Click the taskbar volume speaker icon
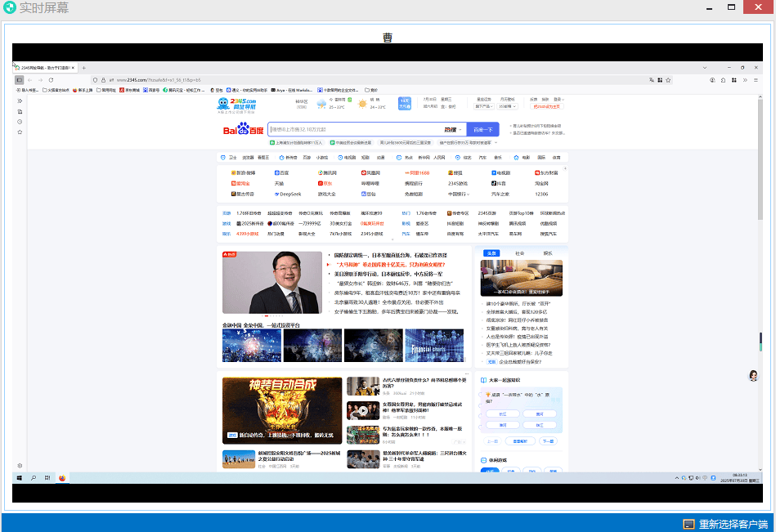Screen dimensions: 776x532 click(x=698, y=478)
